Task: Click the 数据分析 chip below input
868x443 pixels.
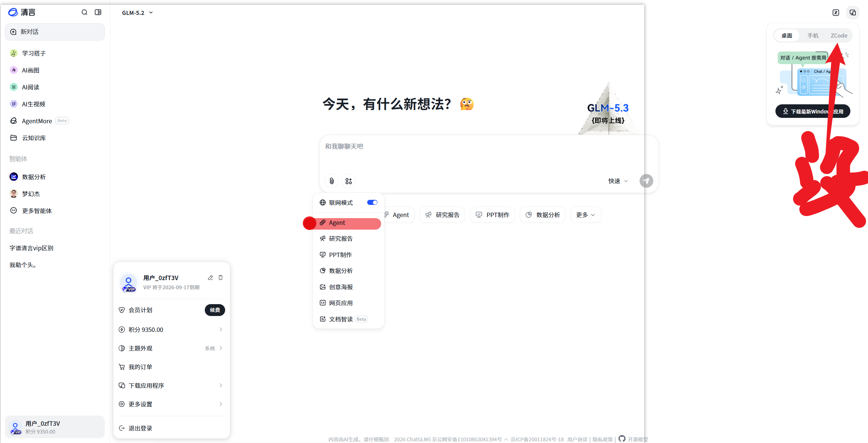Action: pos(542,215)
